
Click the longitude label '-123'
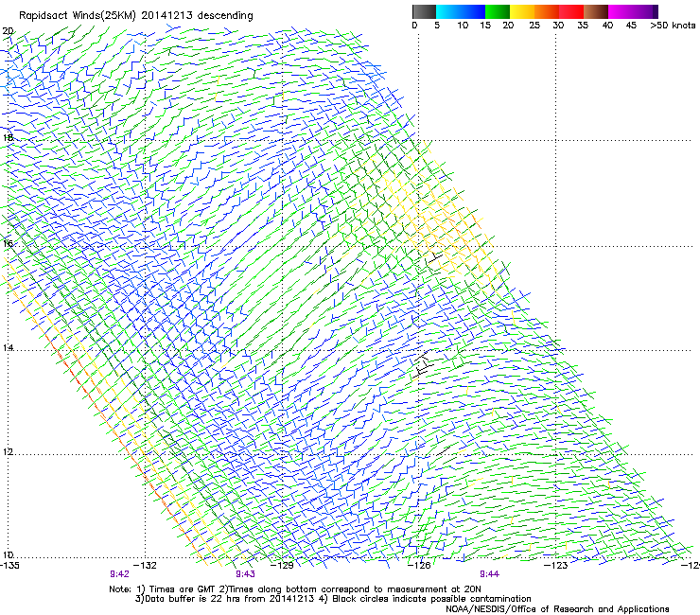tap(556, 565)
